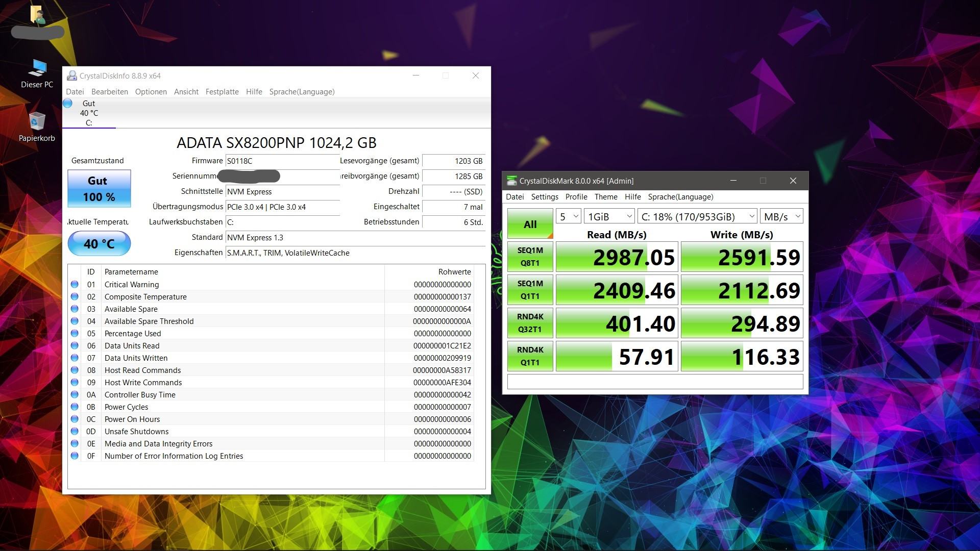
Task: Click the Composite Temperature status orb
Action: (75, 296)
